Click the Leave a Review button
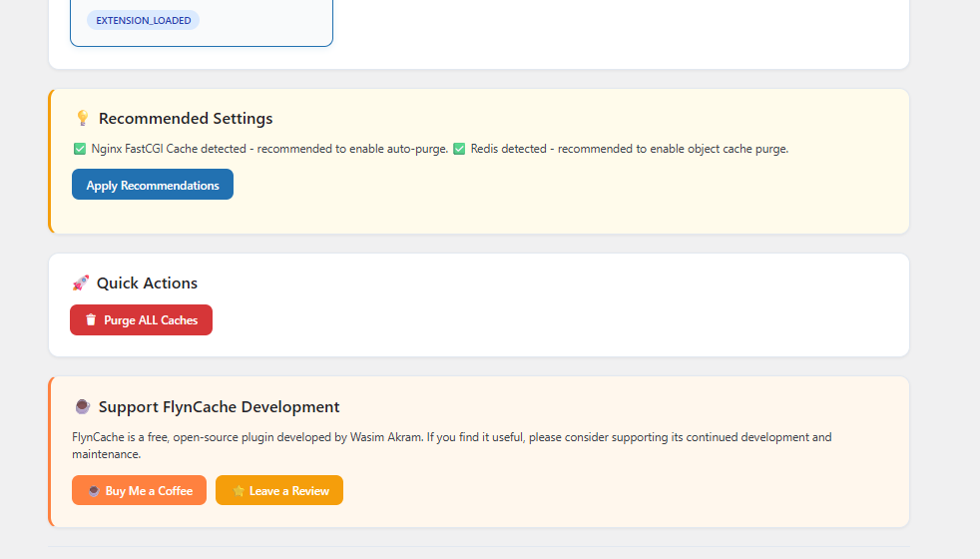 click(x=279, y=490)
